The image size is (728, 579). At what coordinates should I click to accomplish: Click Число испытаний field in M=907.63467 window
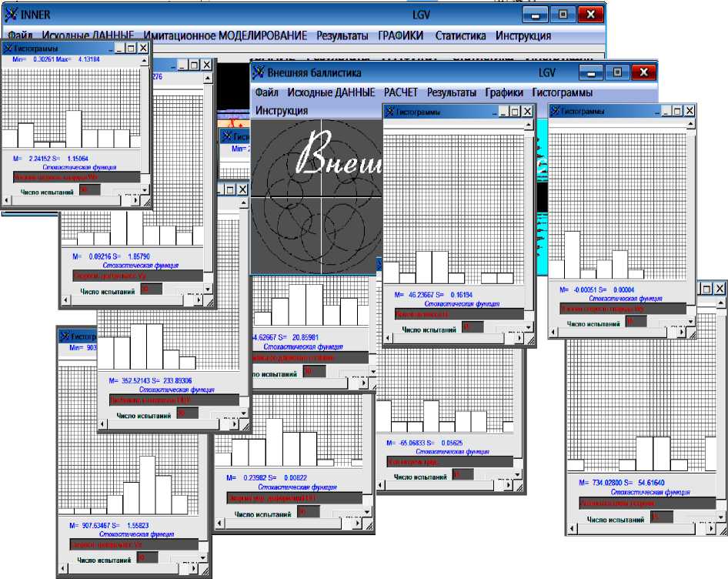147,557
